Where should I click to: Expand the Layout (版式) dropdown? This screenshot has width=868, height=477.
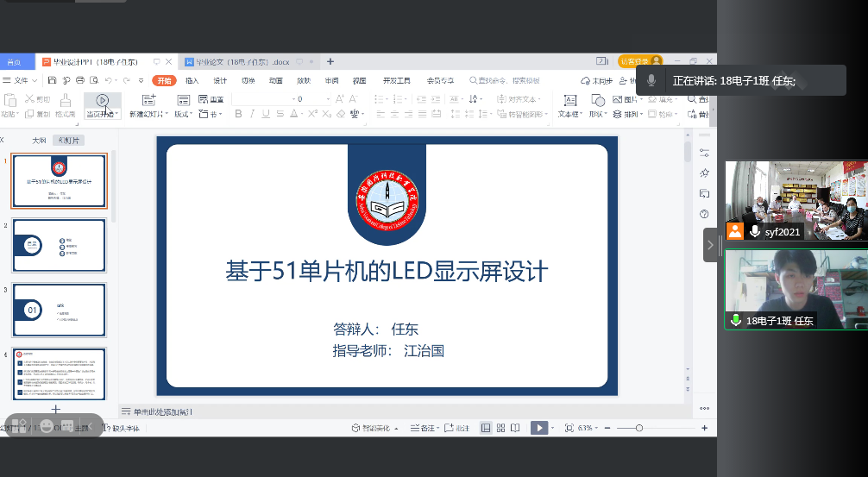(x=184, y=114)
